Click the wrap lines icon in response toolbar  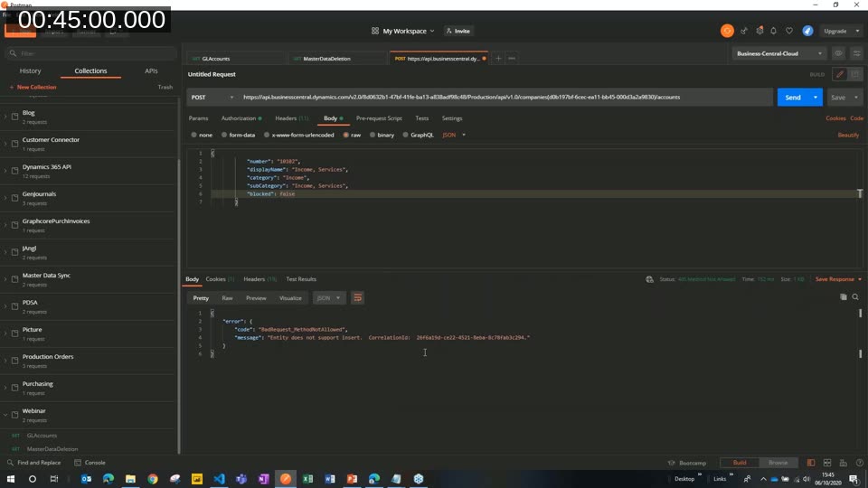click(x=358, y=298)
